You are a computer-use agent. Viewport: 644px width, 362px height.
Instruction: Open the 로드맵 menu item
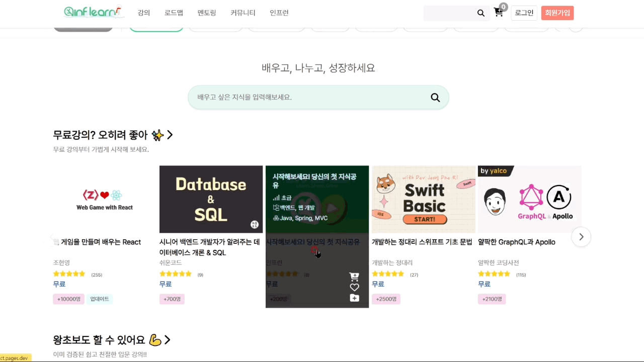coord(174,13)
